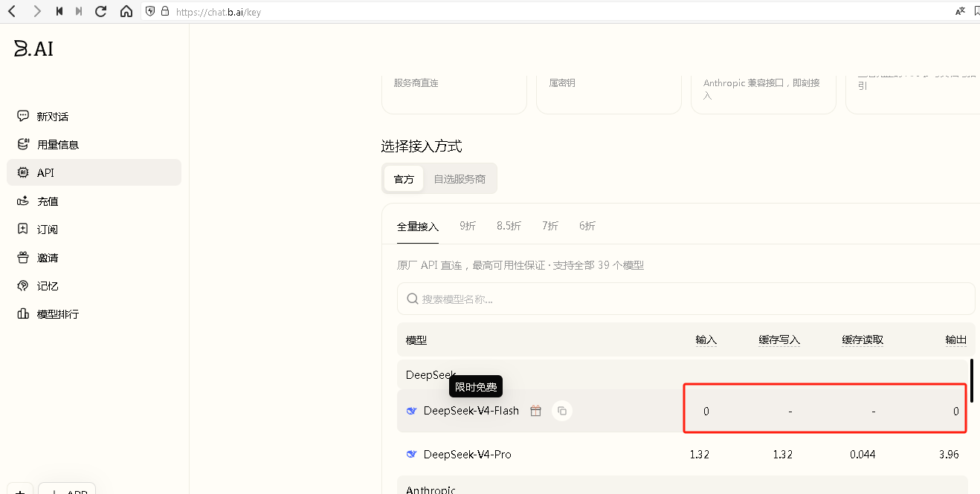The width and height of the screenshot is (980, 494).
Task: Click the fast-forward browser navigation icon
Action: coord(79,11)
